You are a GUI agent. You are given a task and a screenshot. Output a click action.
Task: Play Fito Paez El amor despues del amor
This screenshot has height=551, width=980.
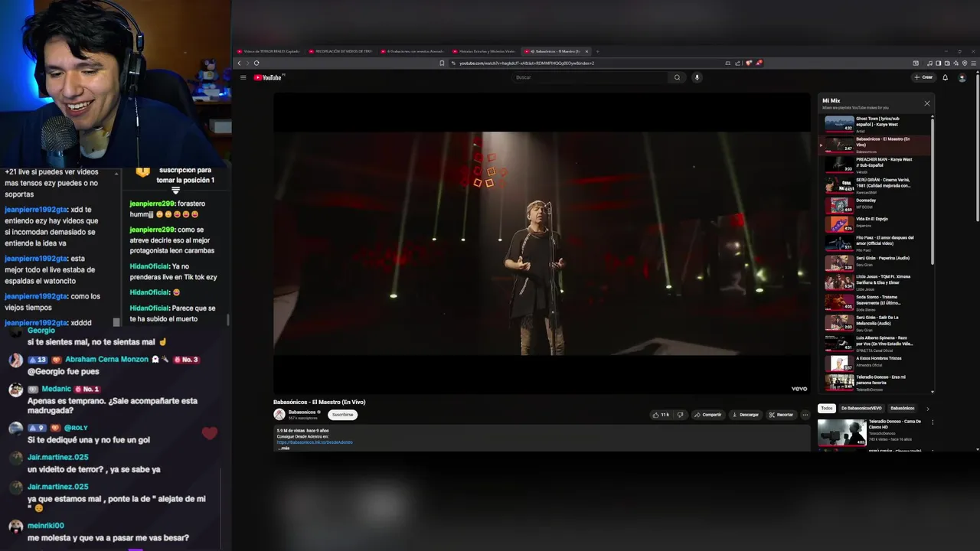(x=876, y=243)
